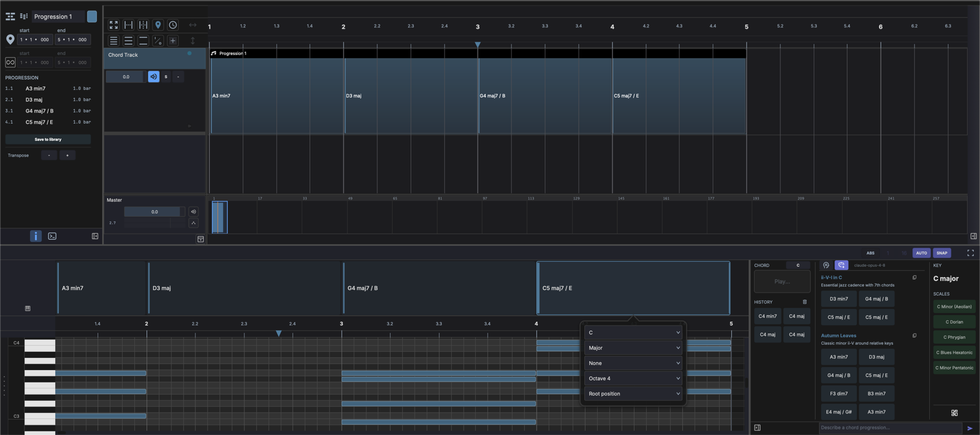Select the A3 min7 chord block in editor

(102, 288)
